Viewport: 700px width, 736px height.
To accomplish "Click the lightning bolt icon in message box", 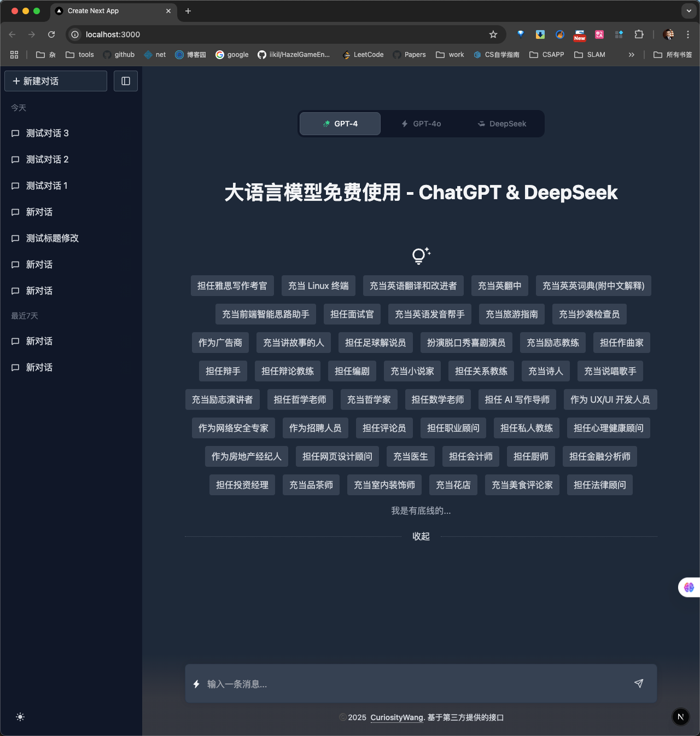I will 196,684.
